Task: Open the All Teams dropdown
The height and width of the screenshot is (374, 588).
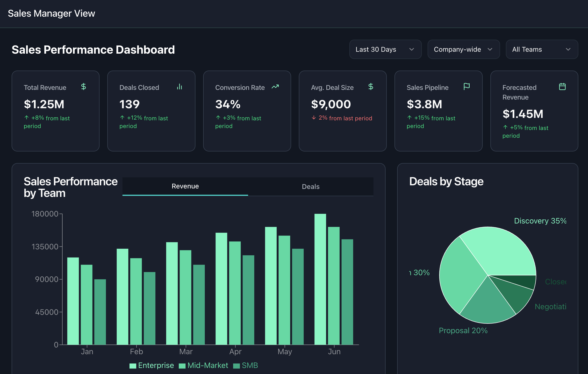Action: tap(542, 50)
